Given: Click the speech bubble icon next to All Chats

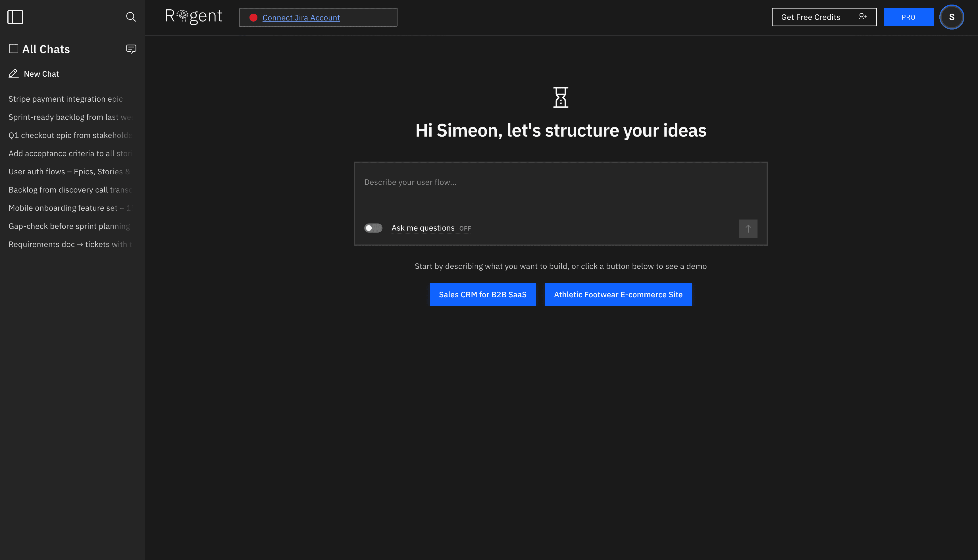Looking at the screenshot, I should click(x=131, y=49).
